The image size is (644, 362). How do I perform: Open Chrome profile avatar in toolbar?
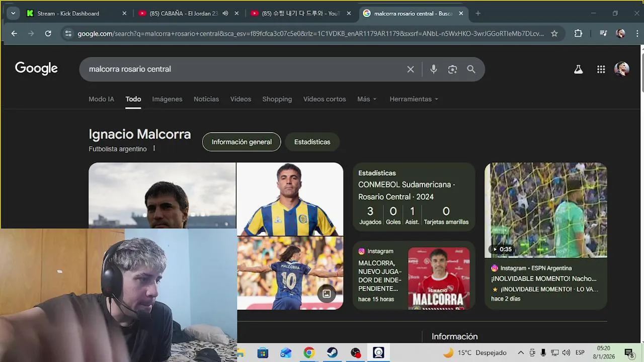621,34
